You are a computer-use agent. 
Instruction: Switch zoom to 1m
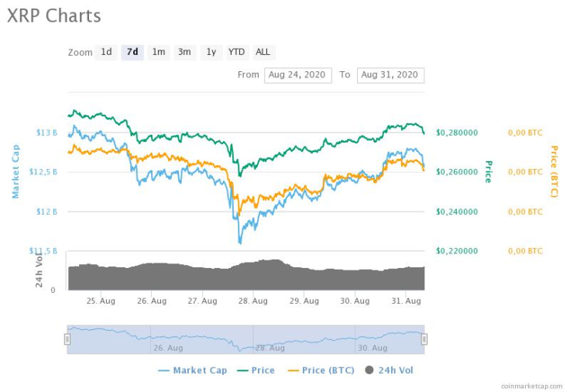click(159, 53)
